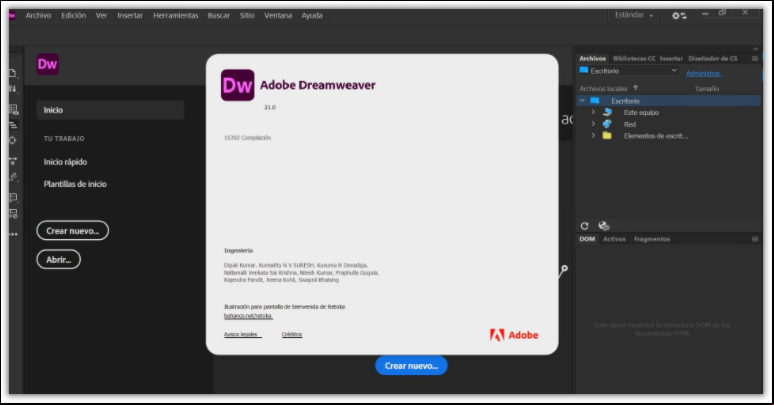Viewport: 774px width, 405px height.
Task: Select the Escritorio row in file tree
Action: (669, 101)
